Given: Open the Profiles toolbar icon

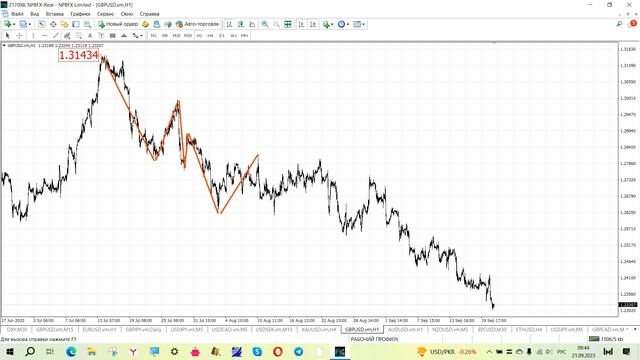Looking at the screenshot, I should click(x=23, y=24).
